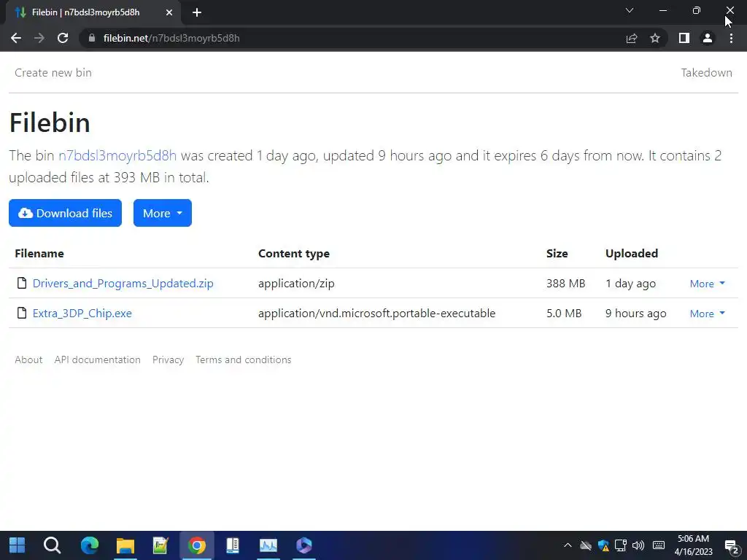Click file icon beside Extra_3DP_Chip.exe

pos(21,313)
